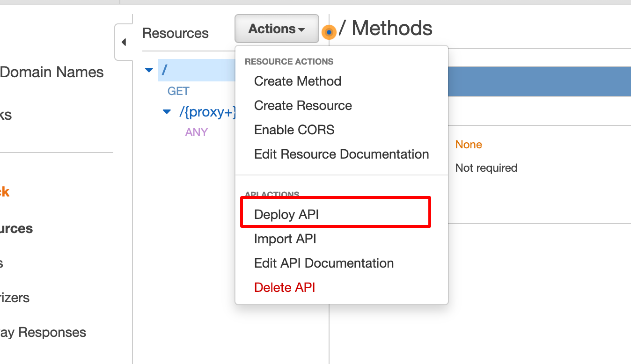Click the orange None authorization text
631x364 pixels.
469,145
